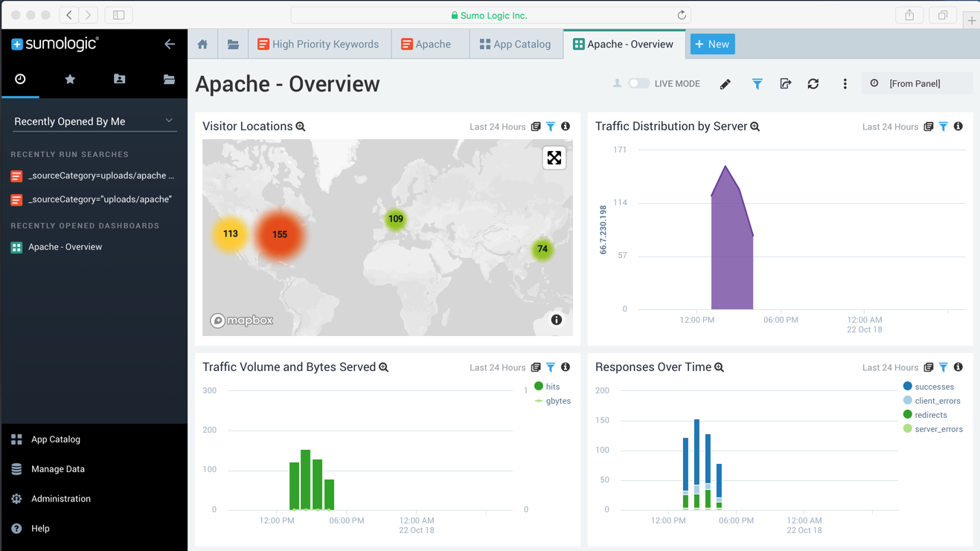Collapse the sidebar with the back arrow
The height and width of the screenshot is (551, 980).
pyautogui.click(x=170, y=44)
